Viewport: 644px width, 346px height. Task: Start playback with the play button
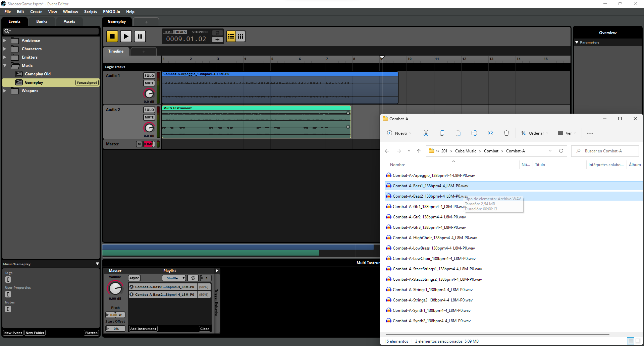click(x=126, y=36)
